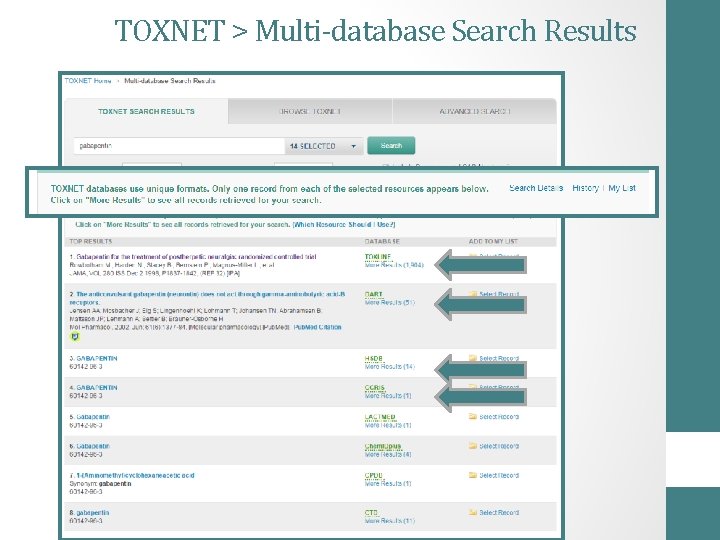The image size is (720, 540).
Task: Go to the TOXNET Home breadcrumb link
Action: coord(88,81)
